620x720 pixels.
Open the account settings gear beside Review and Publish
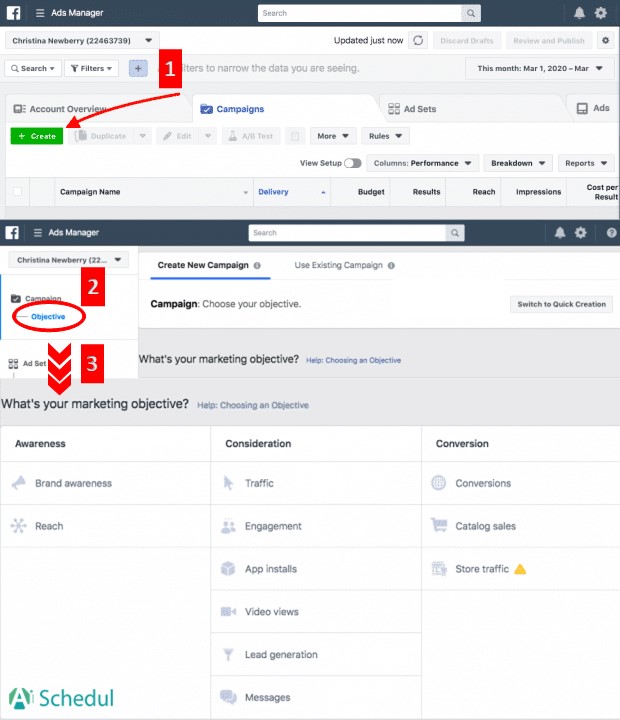605,40
